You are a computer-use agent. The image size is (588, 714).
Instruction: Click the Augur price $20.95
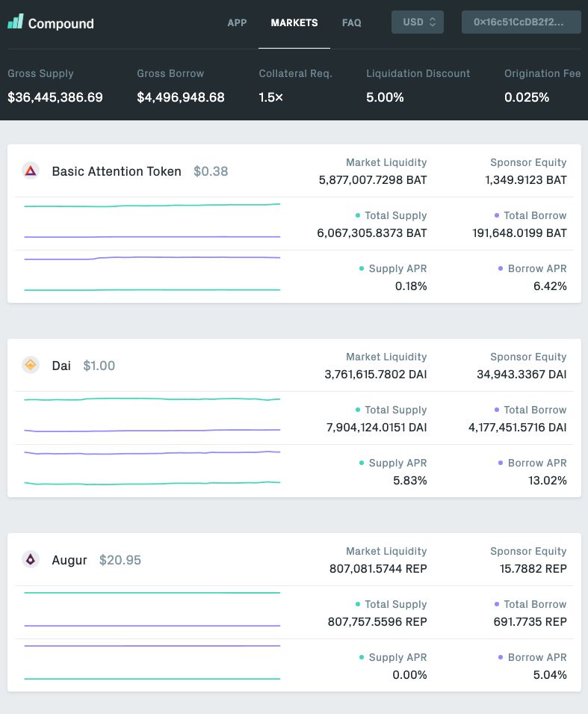click(x=120, y=560)
